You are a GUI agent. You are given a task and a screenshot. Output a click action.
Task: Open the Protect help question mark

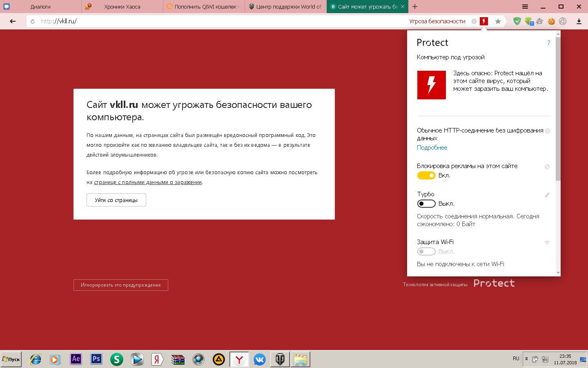pyautogui.click(x=548, y=43)
